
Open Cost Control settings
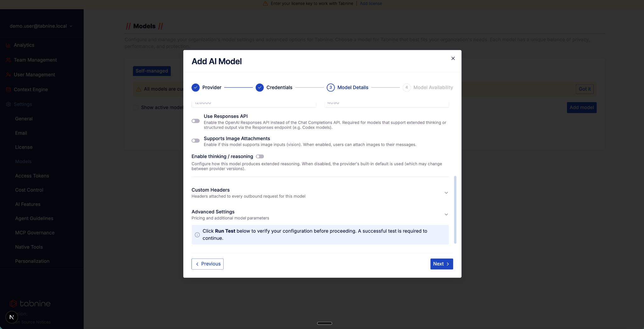coord(29,190)
